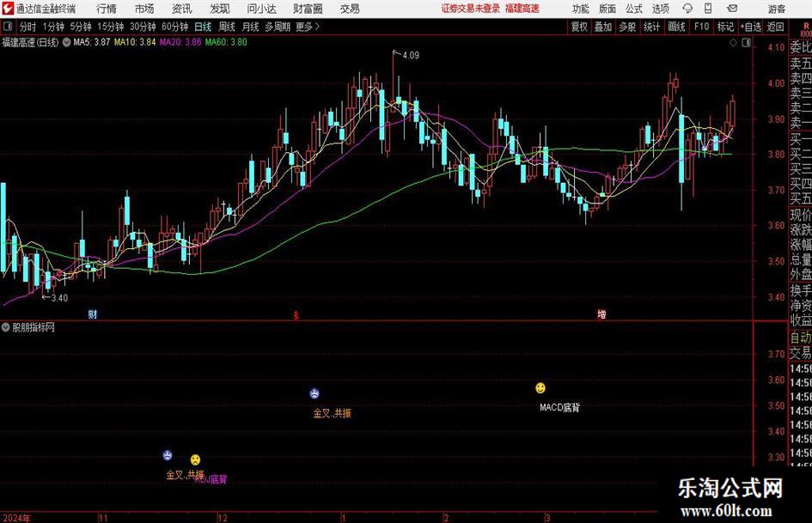This screenshot has width=812, height=523.
Task: Click the red 福建高速 stock name in title bar
Action: click(522, 9)
